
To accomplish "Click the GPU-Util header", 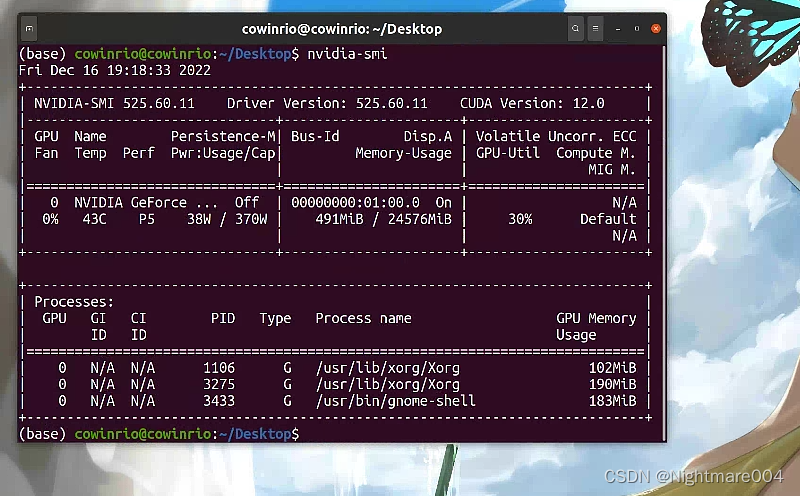I will pyautogui.click(x=508, y=153).
